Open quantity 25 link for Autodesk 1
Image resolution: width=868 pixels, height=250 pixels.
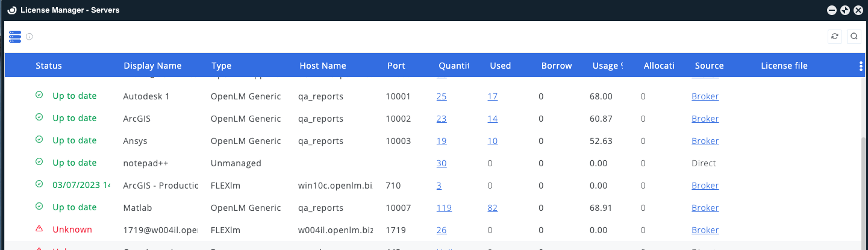coord(442,96)
